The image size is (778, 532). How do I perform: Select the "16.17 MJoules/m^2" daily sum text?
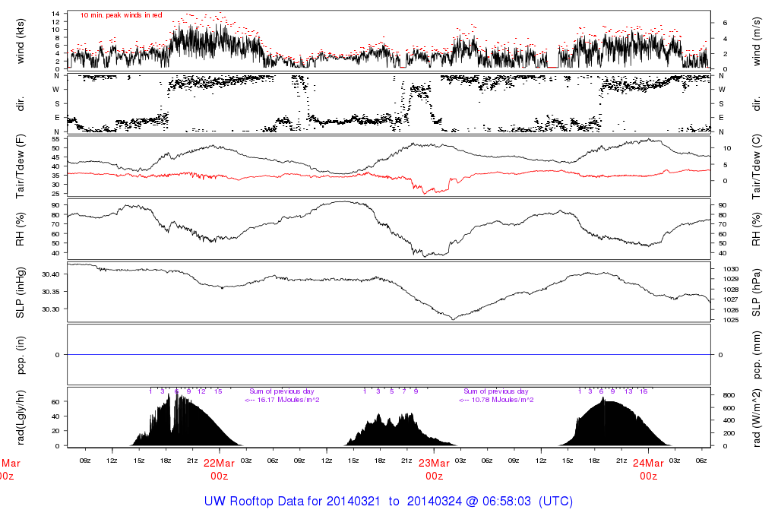pos(288,400)
